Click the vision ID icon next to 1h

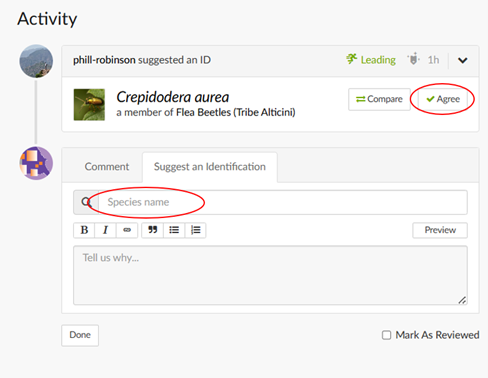[413, 59]
